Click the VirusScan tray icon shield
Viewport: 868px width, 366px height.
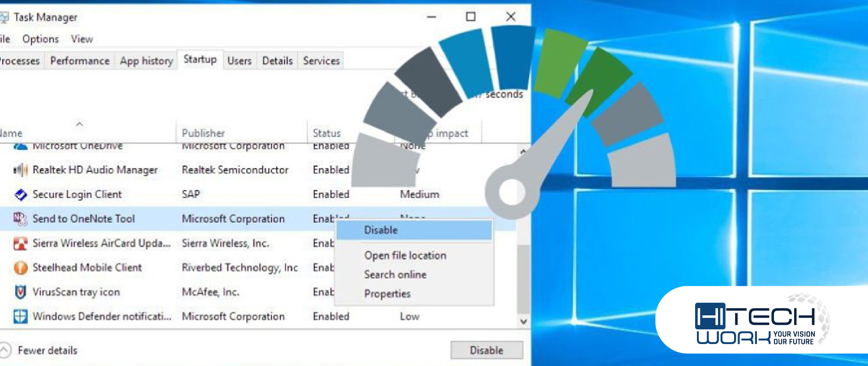20,292
